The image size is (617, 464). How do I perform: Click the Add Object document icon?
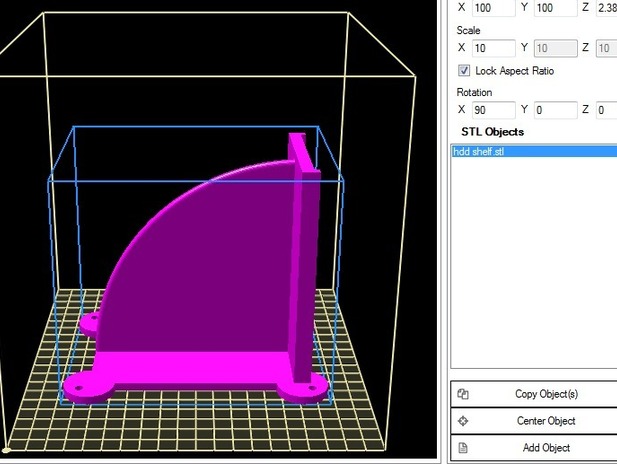tap(463, 448)
